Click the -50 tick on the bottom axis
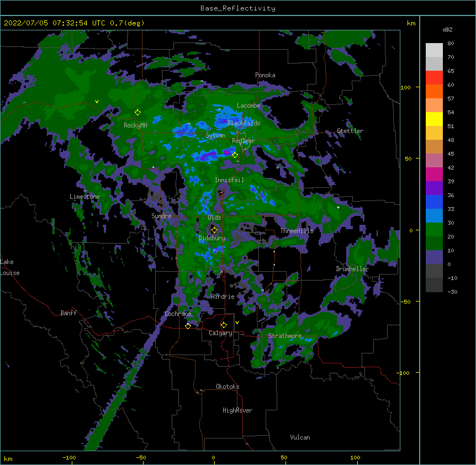476x465 pixels. [141, 457]
